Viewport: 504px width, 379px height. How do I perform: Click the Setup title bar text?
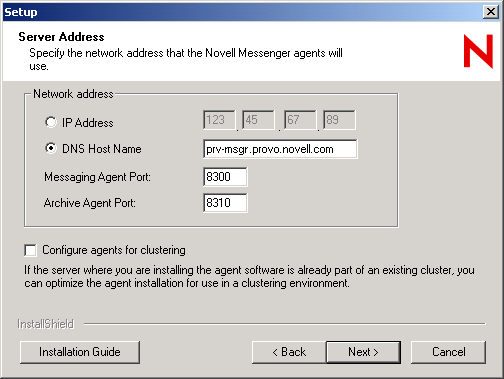[21, 12]
